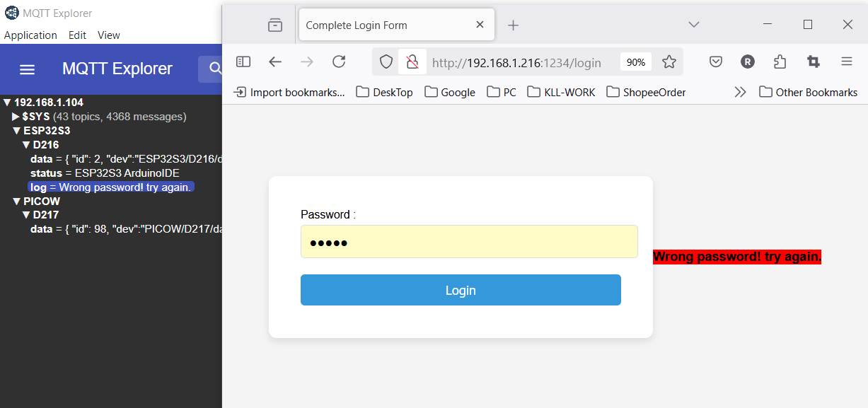Open the ShopeeOrder bookmark folder
868x408 pixels.
646,92
